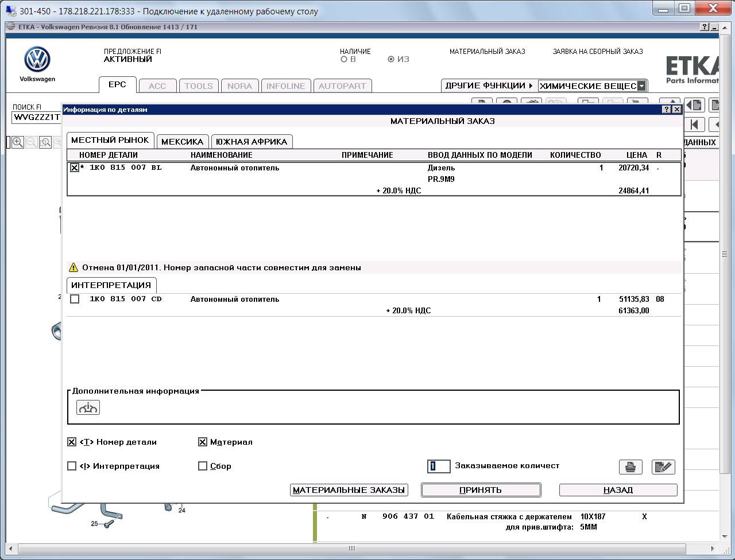Expand the ДРУГИЕ ФУНКЦИИ menu

point(489,85)
